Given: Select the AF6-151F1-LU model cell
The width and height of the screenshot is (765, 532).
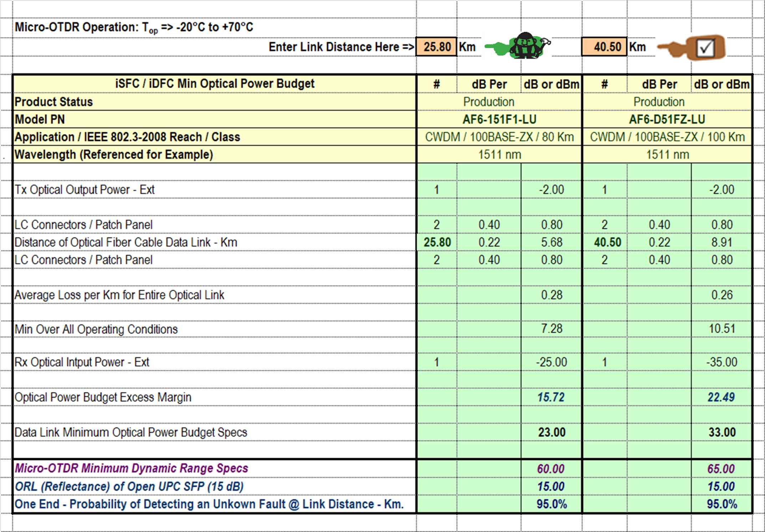Looking at the screenshot, I should (x=499, y=119).
